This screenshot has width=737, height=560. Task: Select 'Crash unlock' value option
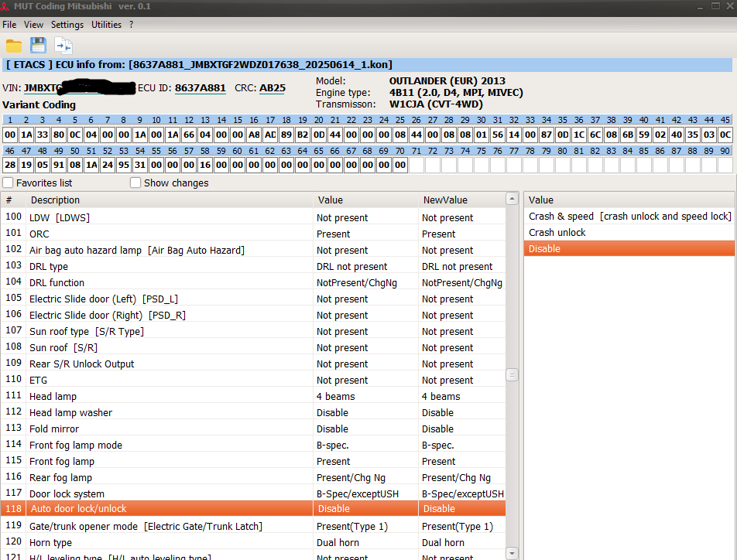(629, 233)
